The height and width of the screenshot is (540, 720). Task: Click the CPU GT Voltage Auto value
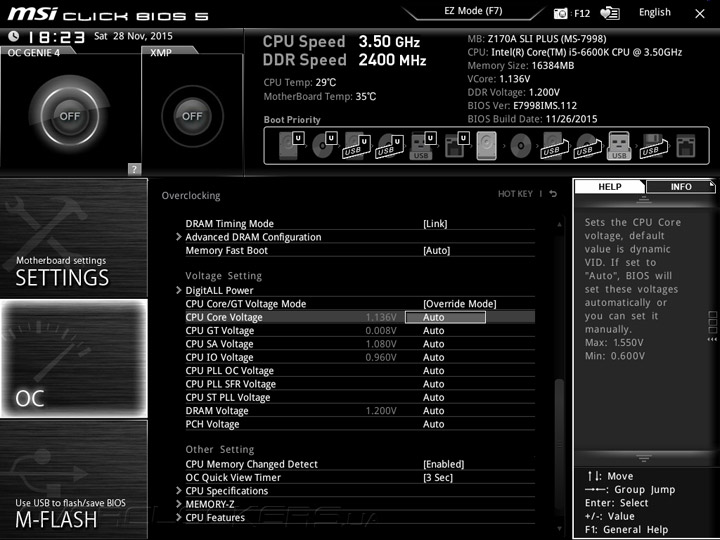click(x=433, y=331)
